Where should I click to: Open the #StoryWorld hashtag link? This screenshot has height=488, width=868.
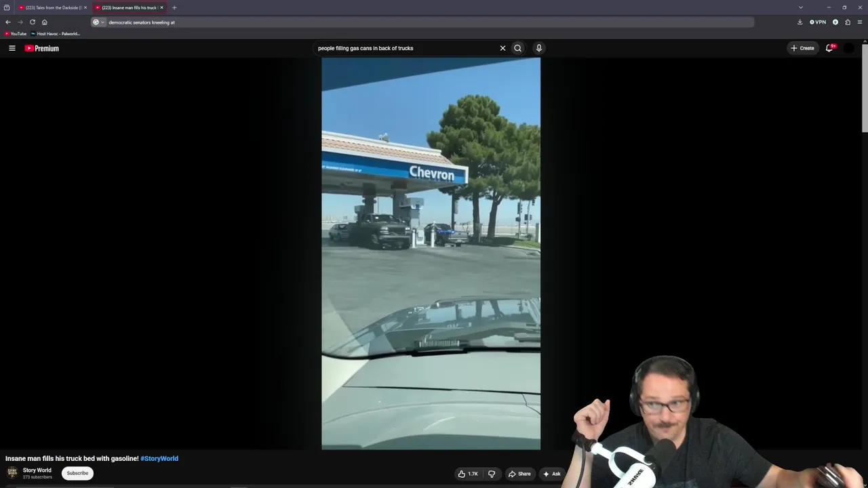coord(159,459)
